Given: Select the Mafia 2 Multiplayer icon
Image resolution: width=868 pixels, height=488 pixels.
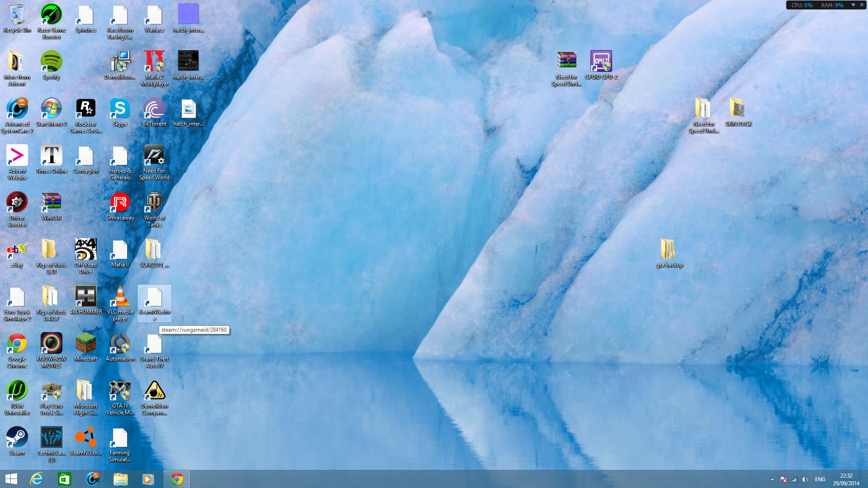Looking at the screenshot, I should tap(154, 69).
